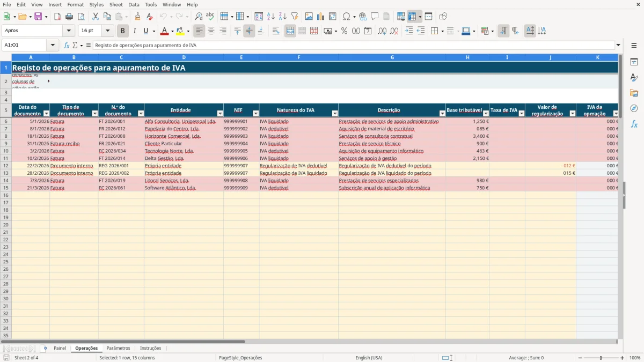Click English (USA) language in status bar
This screenshot has height=362, width=644.
(369, 358)
